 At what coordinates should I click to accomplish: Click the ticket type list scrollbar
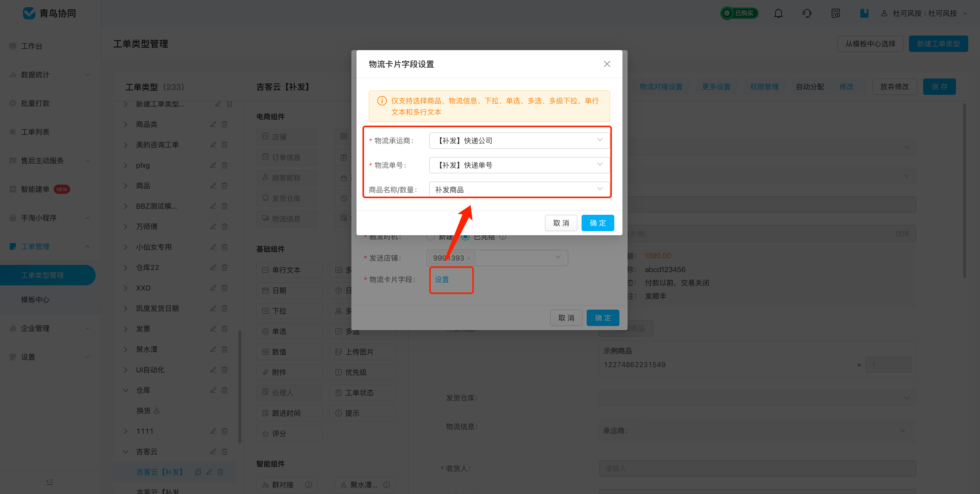[x=240, y=386]
